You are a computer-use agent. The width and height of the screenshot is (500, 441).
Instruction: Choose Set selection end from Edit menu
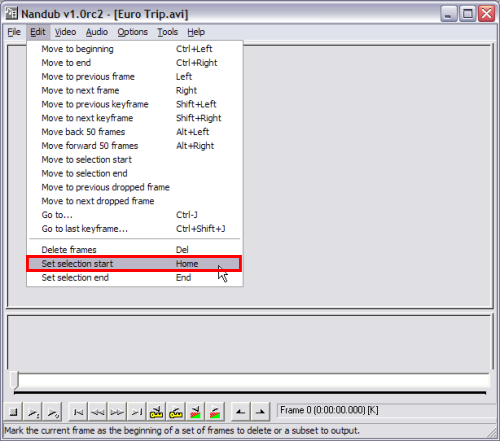pyautogui.click(x=134, y=278)
